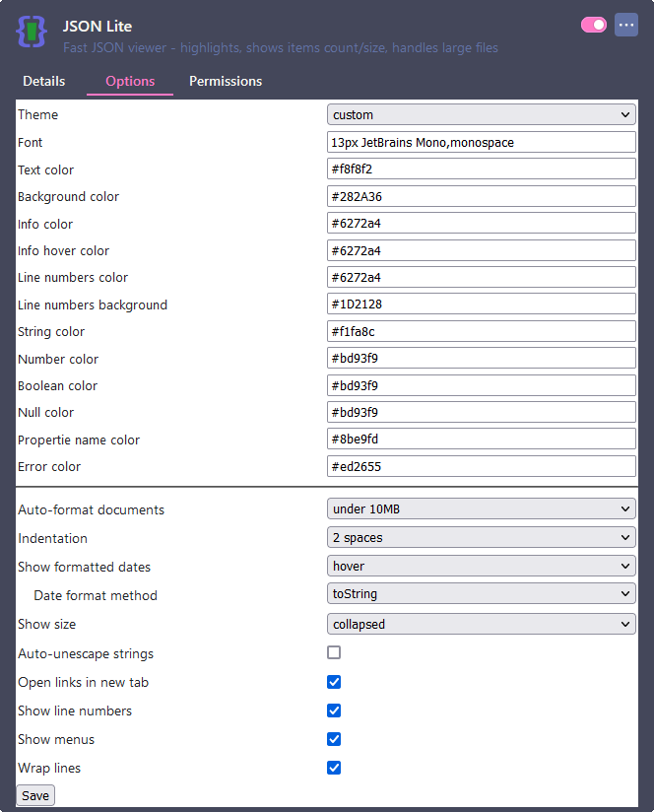The width and height of the screenshot is (654, 812).
Task: Focus the Info color input field
Action: click(482, 223)
